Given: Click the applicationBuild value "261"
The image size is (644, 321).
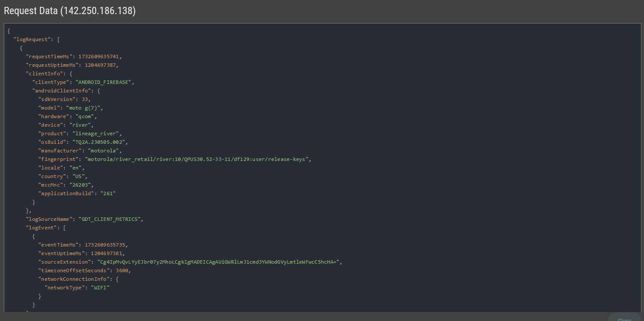Looking at the screenshot, I should point(108,193).
